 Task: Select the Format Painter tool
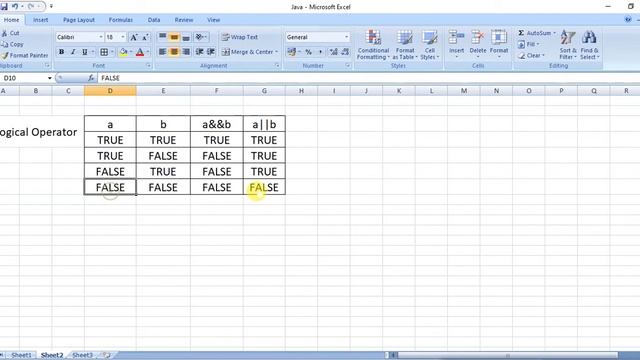[x=24, y=55]
